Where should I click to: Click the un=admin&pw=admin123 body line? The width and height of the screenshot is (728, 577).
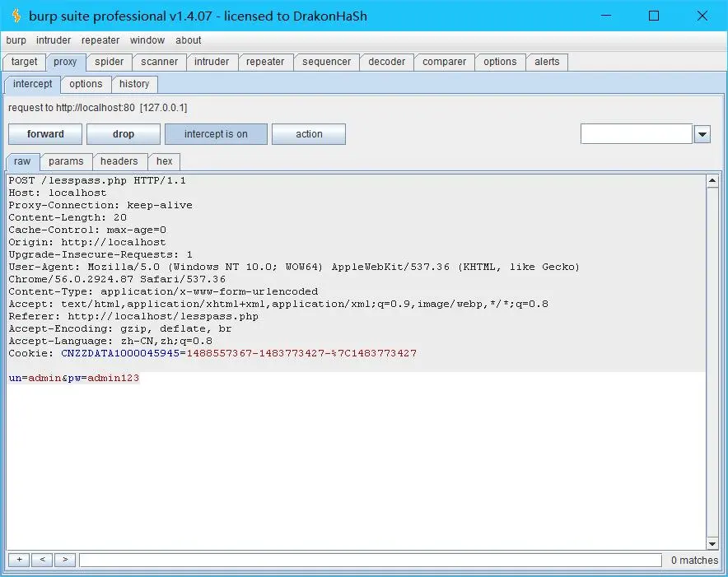pos(74,378)
